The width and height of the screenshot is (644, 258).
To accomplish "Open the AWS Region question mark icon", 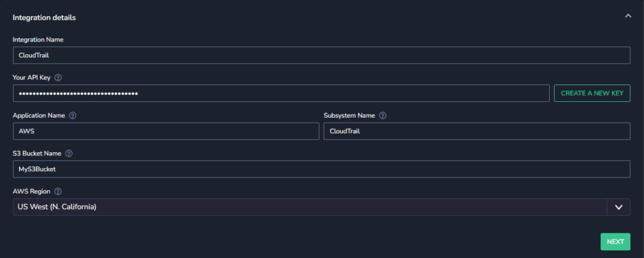I will point(58,191).
